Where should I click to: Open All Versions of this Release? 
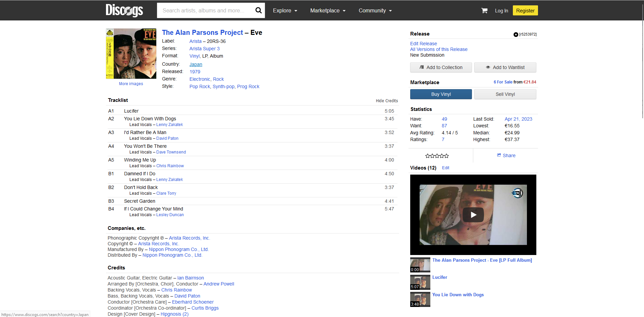pyautogui.click(x=439, y=49)
